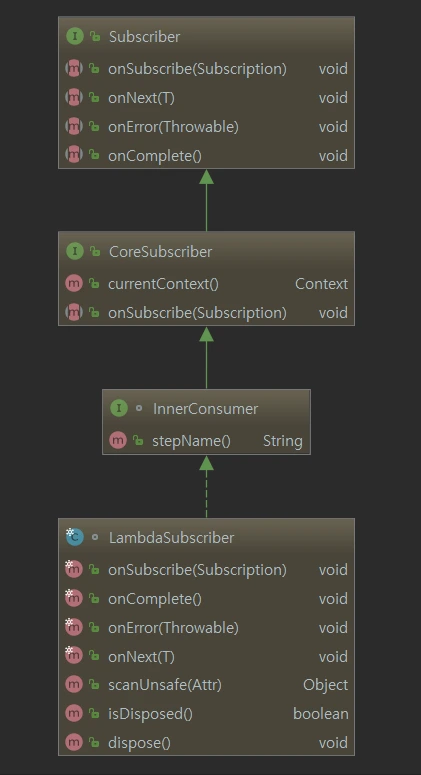Click the Context return type label
The width and height of the screenshot is (421, 775).
pyautogui.click(x=321, y=284)
